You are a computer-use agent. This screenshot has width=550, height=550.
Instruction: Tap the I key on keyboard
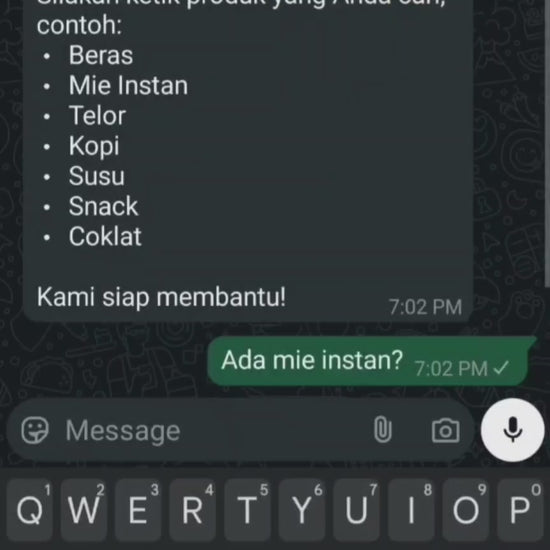[x=411, y=510]
